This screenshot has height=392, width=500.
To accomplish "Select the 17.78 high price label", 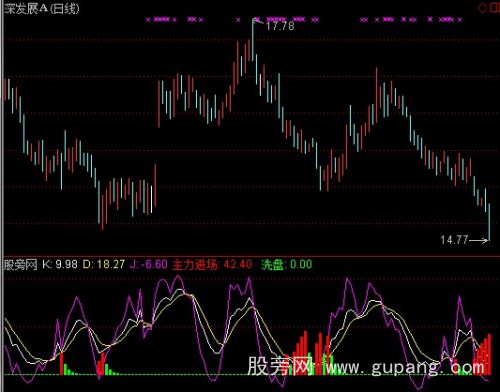I will click(x=280, y=26).
